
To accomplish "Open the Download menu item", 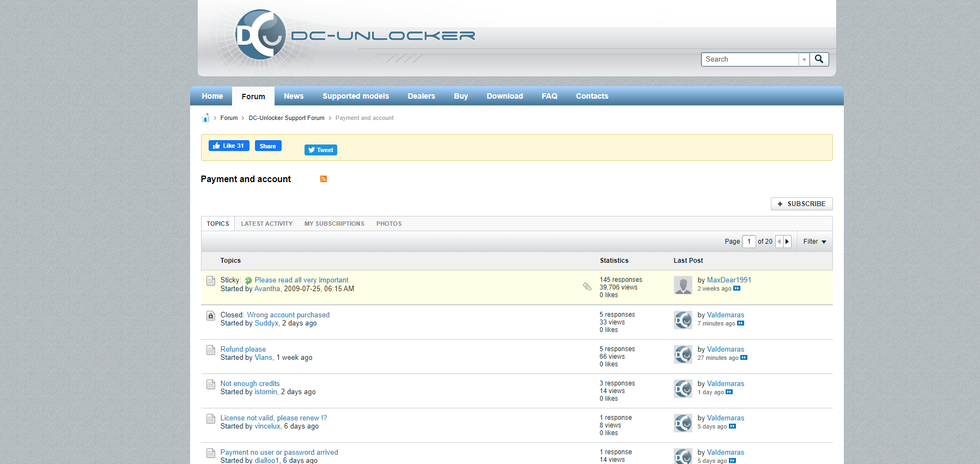I will point(505,96).
